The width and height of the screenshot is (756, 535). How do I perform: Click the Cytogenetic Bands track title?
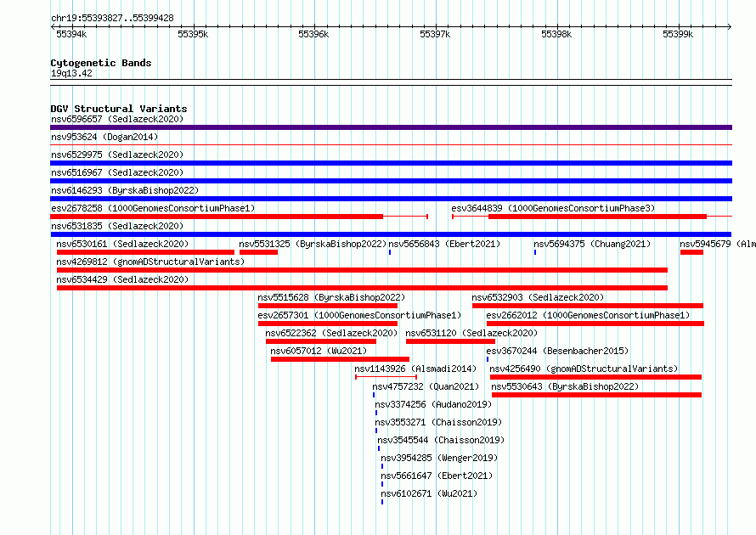point(101,63)
